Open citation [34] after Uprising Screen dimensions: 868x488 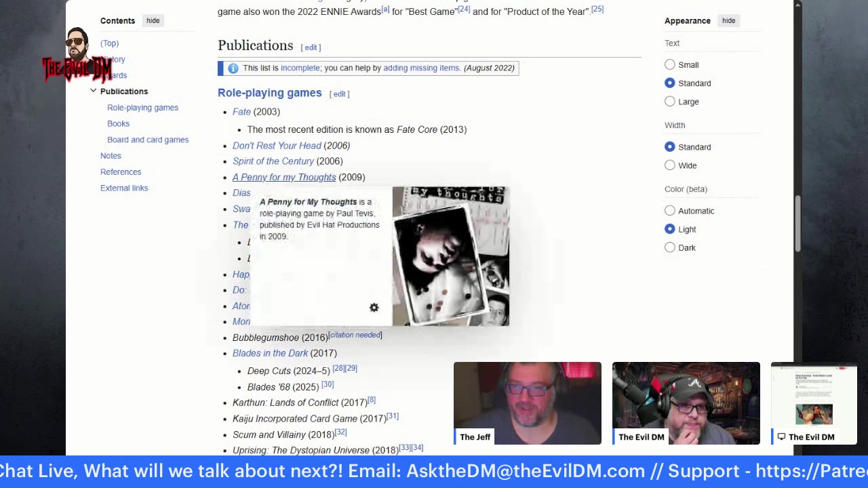(417, 447)
